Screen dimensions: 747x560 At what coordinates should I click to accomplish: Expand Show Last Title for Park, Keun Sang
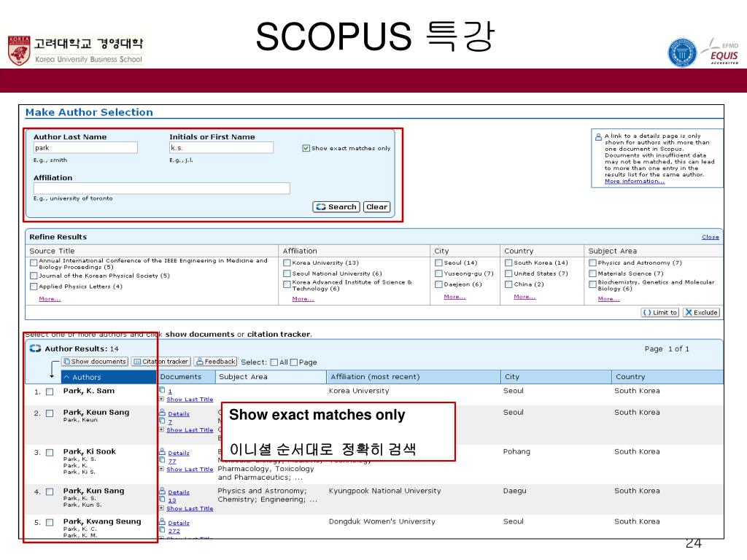[190, 430]
